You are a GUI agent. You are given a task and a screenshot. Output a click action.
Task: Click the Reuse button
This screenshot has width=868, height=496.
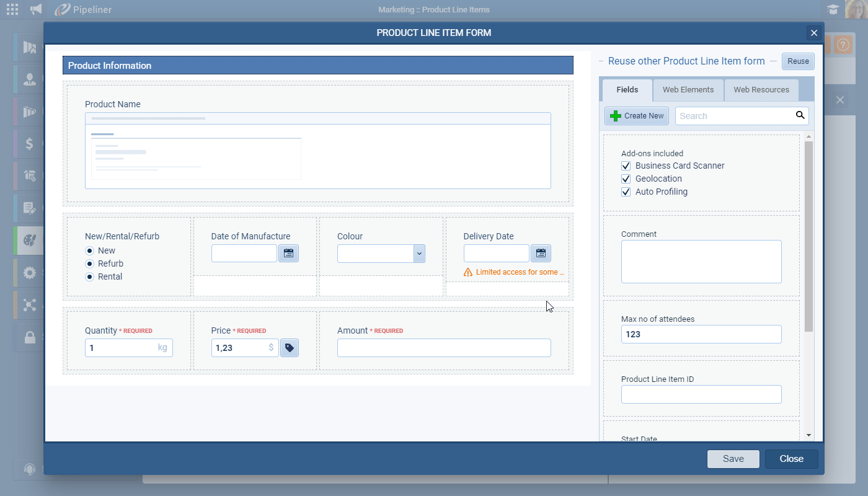[798, 61]
